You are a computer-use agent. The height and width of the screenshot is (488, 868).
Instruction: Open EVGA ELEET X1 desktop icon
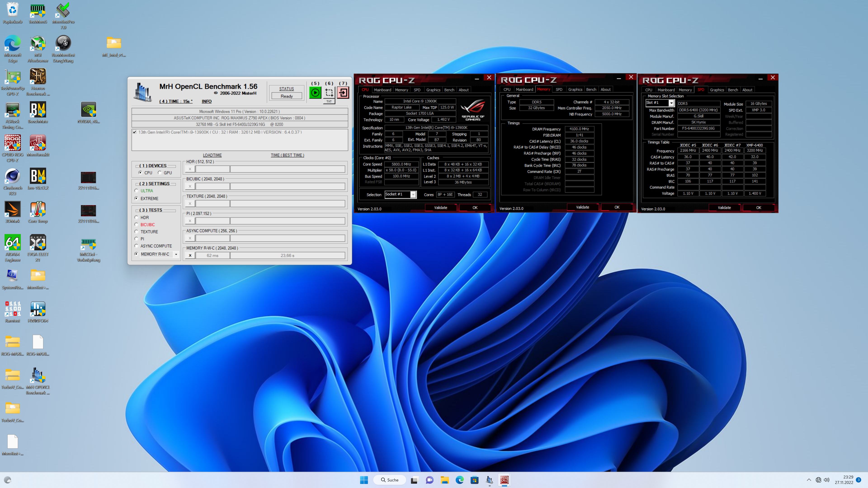click(x=38, y=248)
